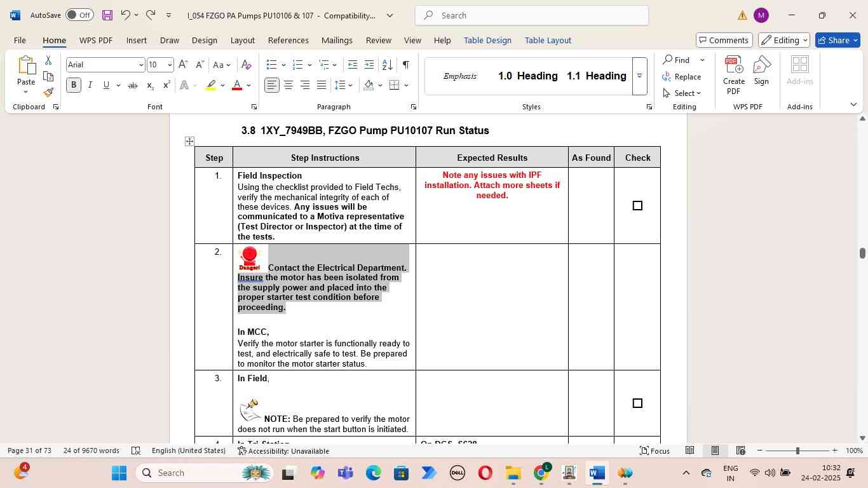Click the Shading paint bucket icon

pyautogui.click(x=369, y=85)
